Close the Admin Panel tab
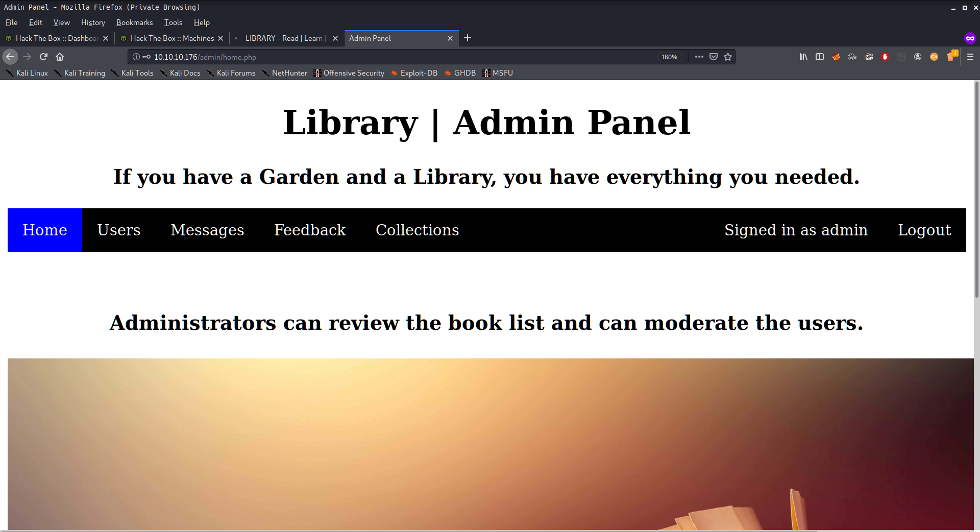Viewport: 980px width, 532px height. point(450,38)
